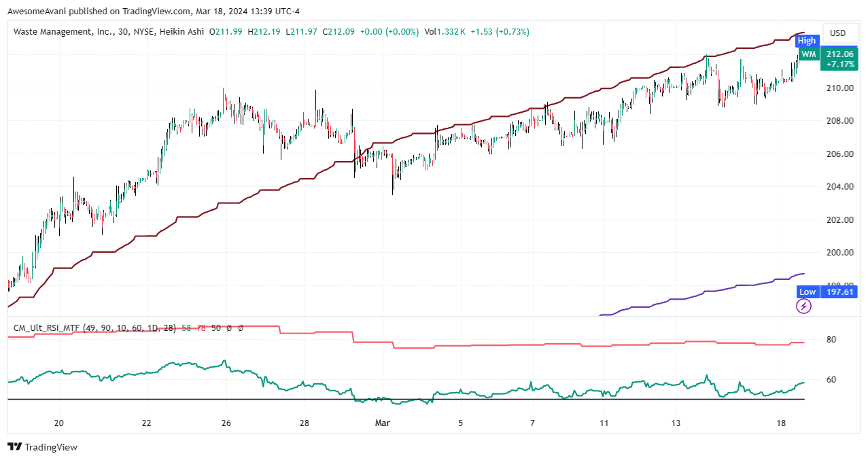Click the date 20 on time axis

coord(58,423)
